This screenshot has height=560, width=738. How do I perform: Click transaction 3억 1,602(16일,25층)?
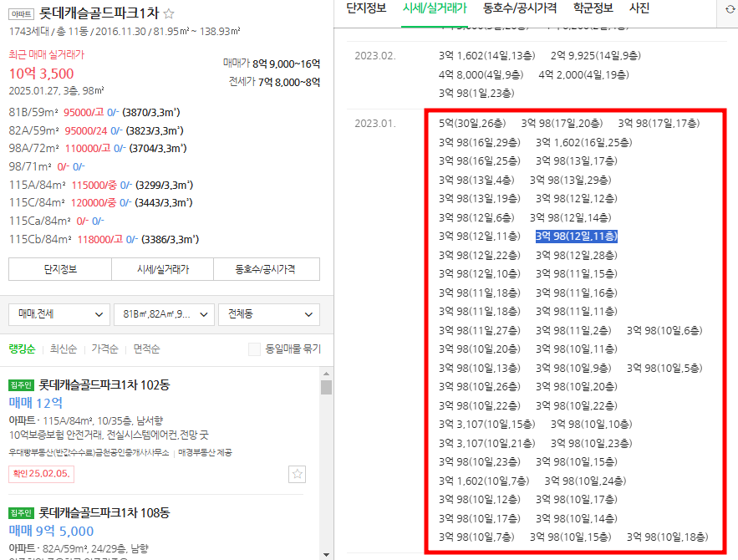[x=583, y=142]
